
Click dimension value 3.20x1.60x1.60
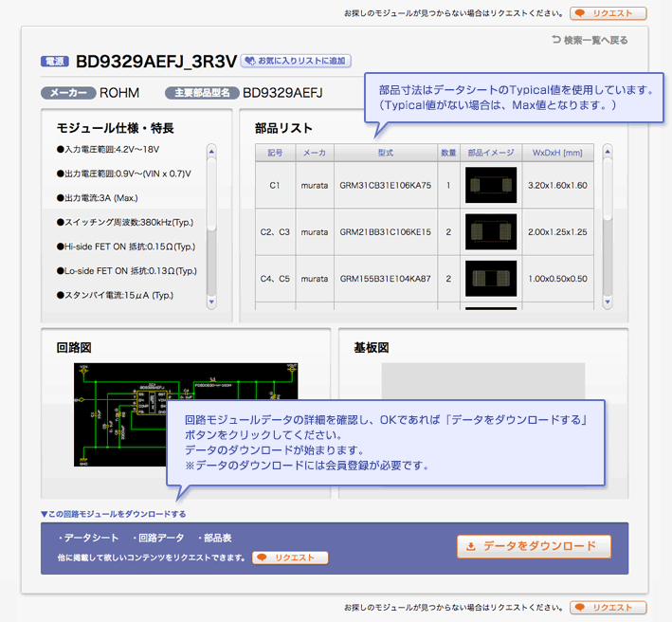tap(557, 185)
